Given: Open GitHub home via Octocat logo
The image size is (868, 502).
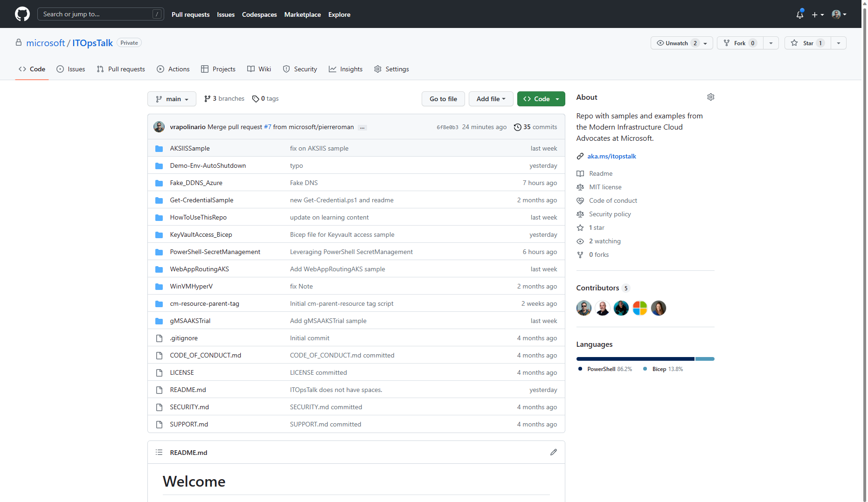Looking at the screenshot, I should 22,14.
